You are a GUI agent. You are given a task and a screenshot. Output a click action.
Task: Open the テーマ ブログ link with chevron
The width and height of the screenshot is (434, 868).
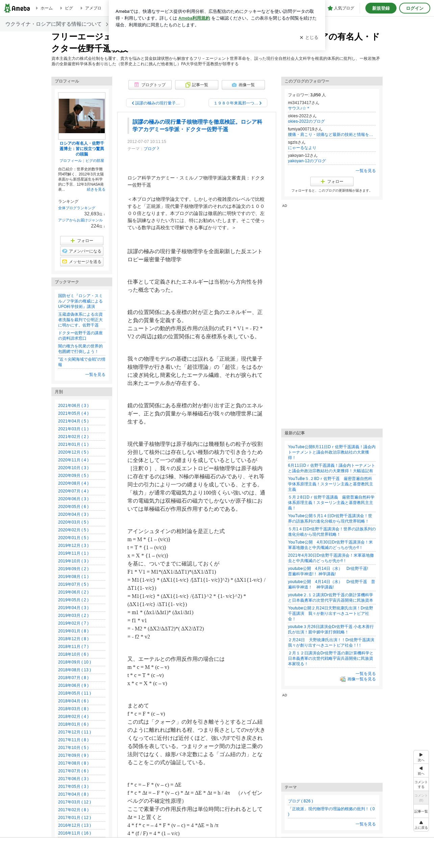pos(151,148)
